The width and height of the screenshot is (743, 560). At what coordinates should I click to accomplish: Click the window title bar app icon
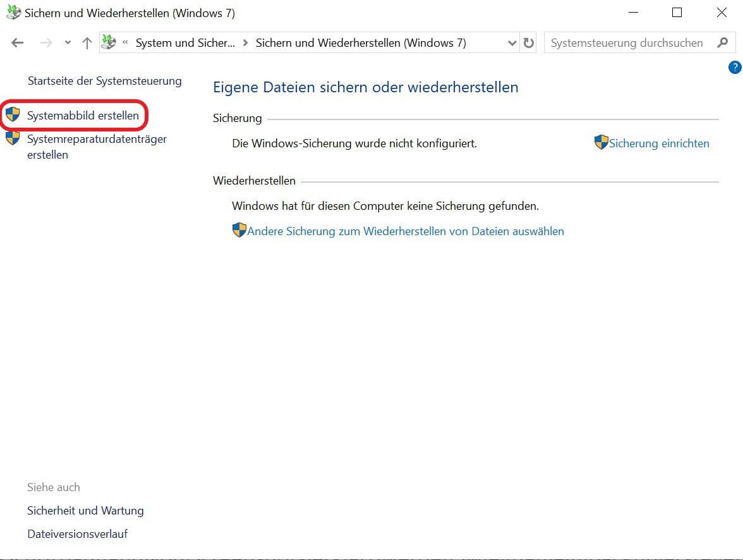click(13, 13)
